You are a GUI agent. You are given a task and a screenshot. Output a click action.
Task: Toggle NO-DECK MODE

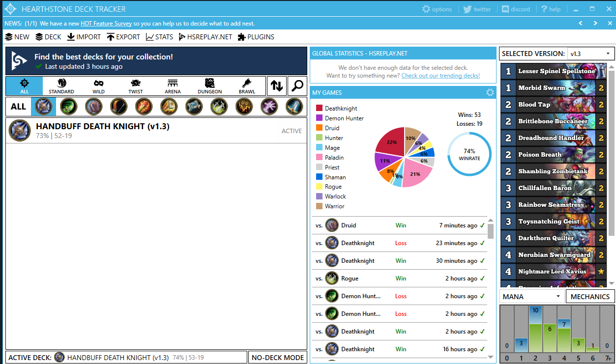278,357
